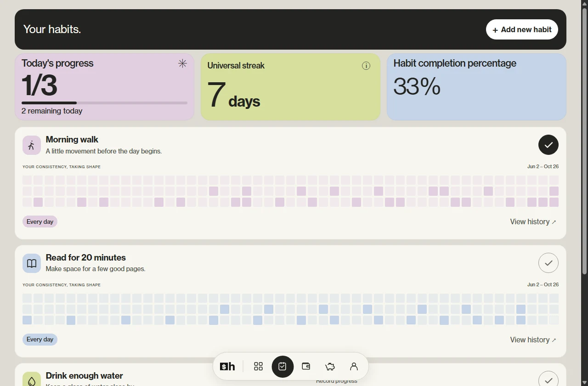Mark Read for 20 minutes as completed

(x=548, y=263)
